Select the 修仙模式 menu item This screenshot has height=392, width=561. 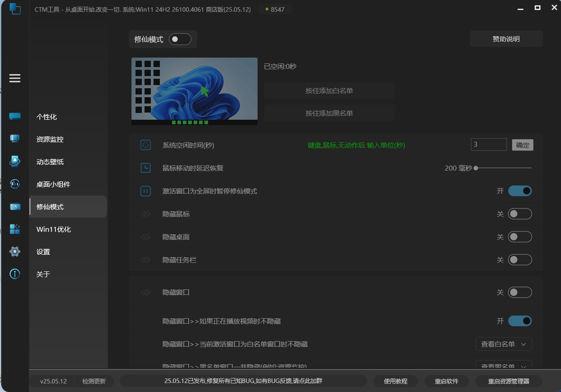68,207
